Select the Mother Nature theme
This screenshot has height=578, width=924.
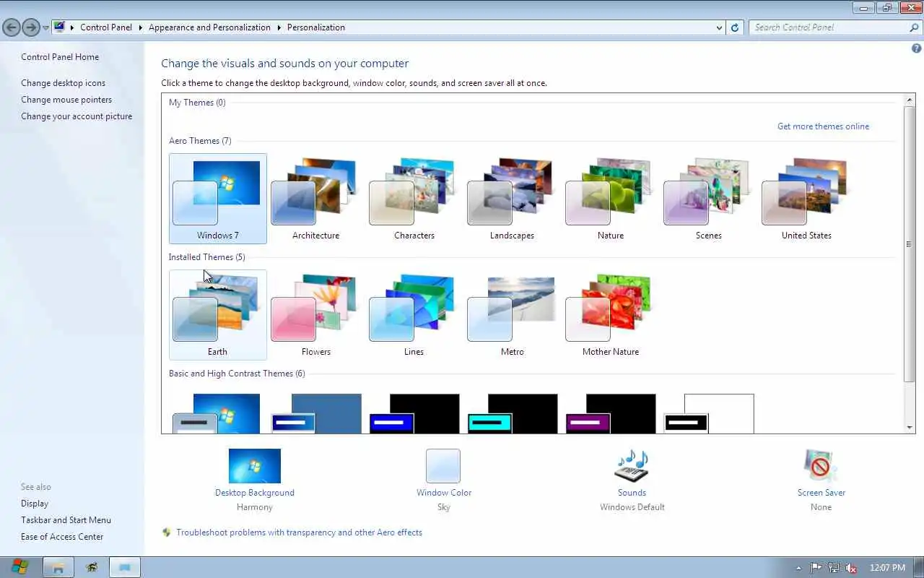[x=610, y=314]
